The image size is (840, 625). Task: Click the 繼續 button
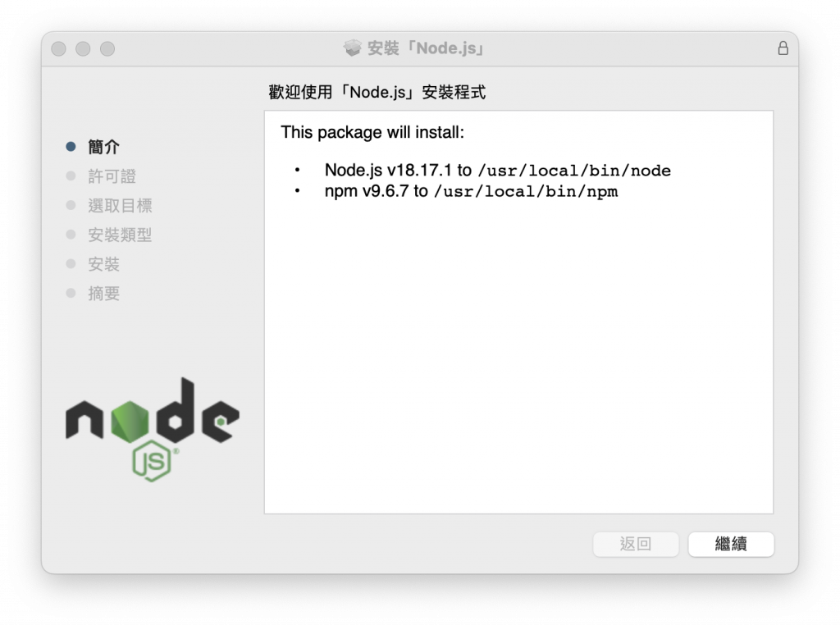point(731,544)
